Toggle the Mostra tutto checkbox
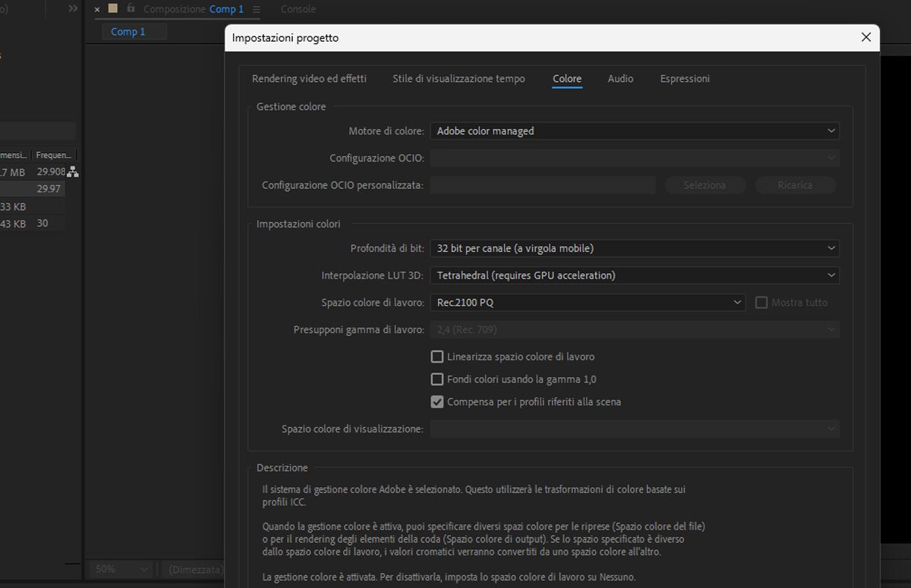 761,303
